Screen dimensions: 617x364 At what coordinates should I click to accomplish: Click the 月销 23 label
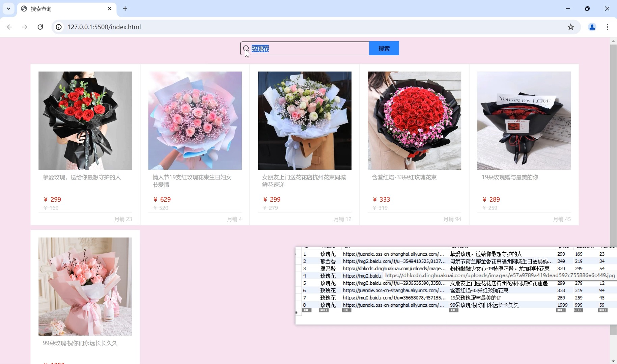tap(123, 219)
